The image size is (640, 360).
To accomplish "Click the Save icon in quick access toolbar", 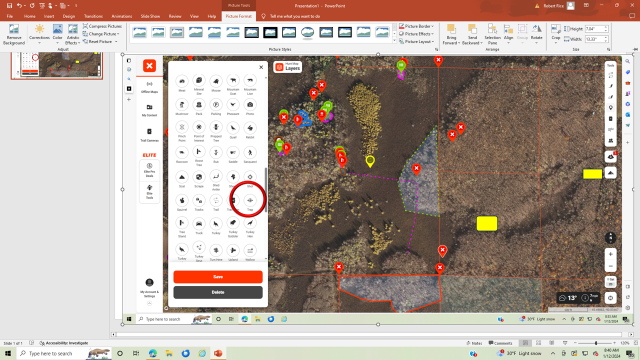I will (9, 6).
